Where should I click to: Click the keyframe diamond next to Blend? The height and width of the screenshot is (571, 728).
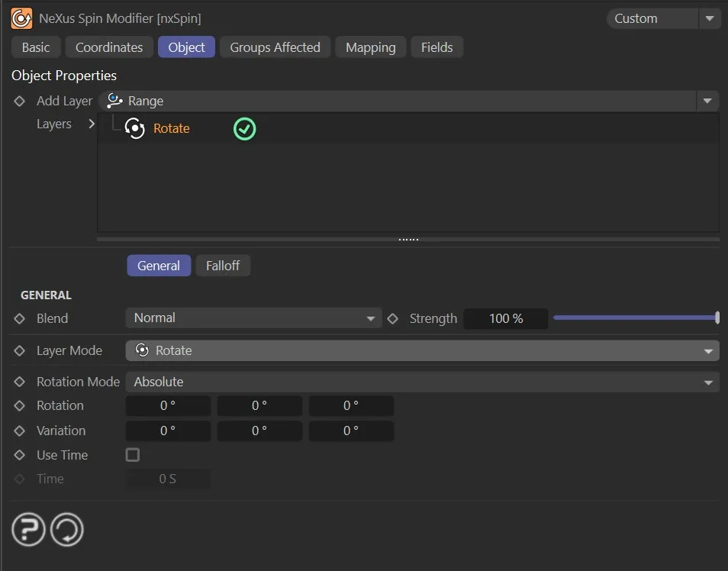tap(20, 319)
